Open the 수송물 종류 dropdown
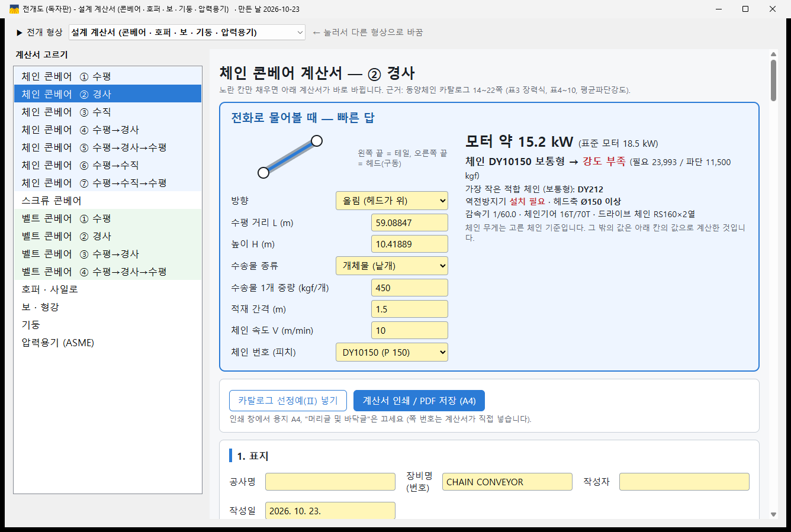The image size is (791, 532). coord(392,266)
